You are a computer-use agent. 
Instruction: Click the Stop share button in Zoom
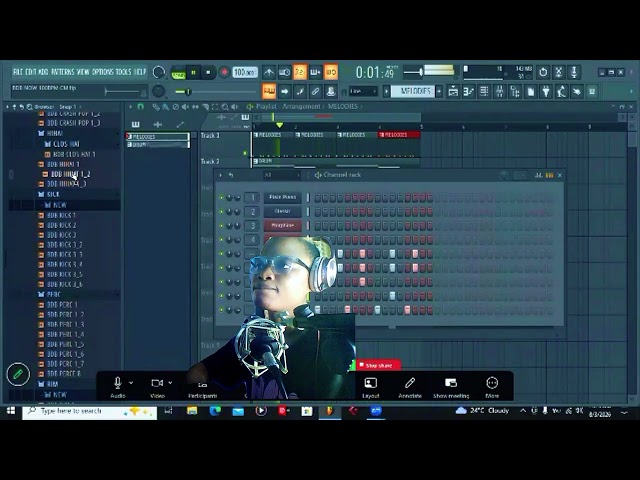[x=379, y=365]
